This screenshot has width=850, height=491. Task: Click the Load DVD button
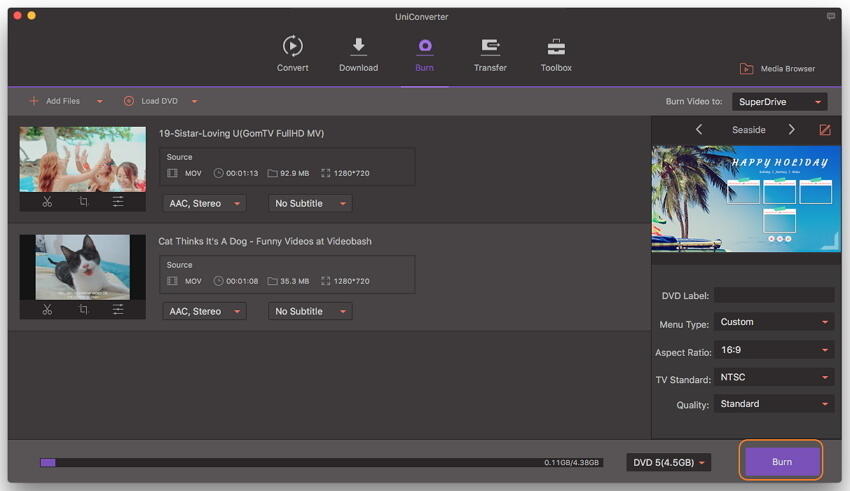point(151,101)
